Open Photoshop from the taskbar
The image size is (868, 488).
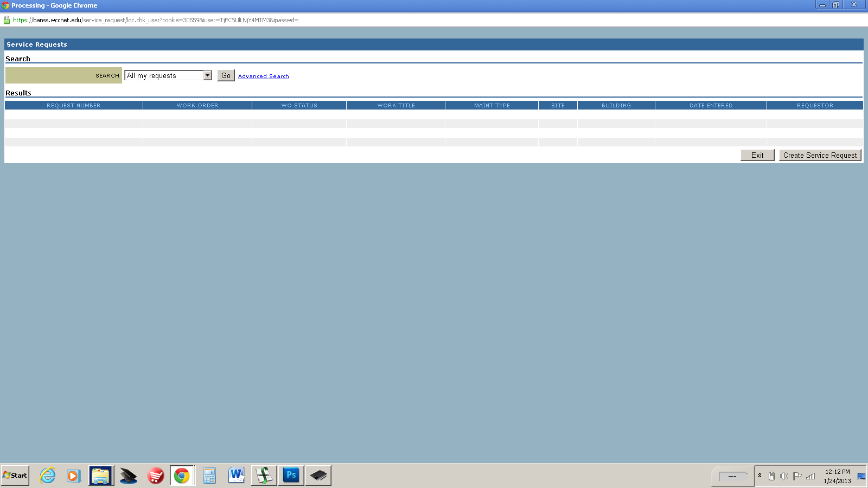(291, 476)
